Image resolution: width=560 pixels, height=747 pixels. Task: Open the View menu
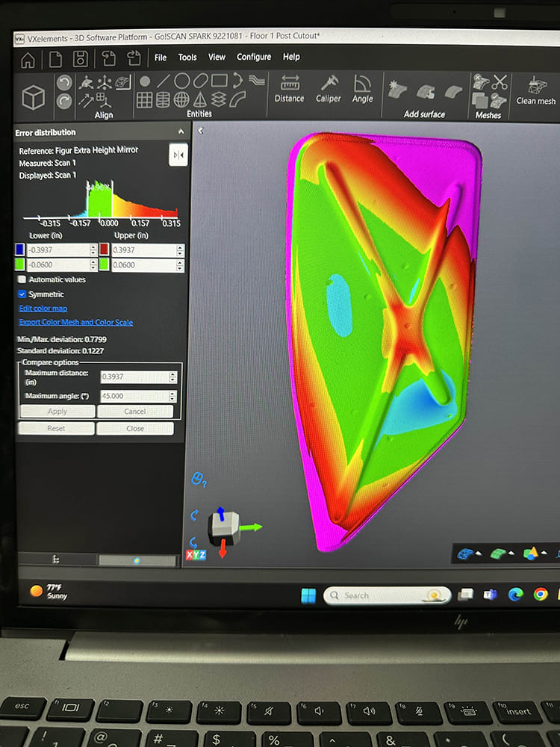coord(217,58)
